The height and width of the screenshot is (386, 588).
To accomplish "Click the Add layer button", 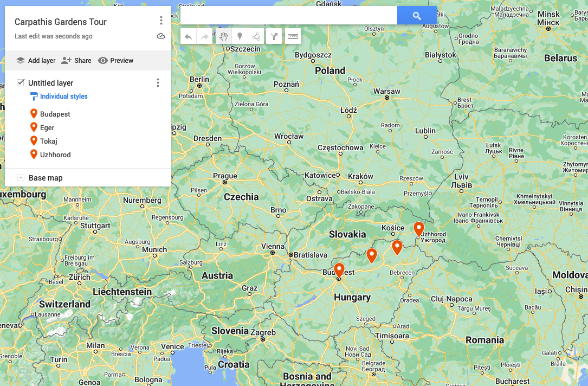I will (x=35, y=60).
